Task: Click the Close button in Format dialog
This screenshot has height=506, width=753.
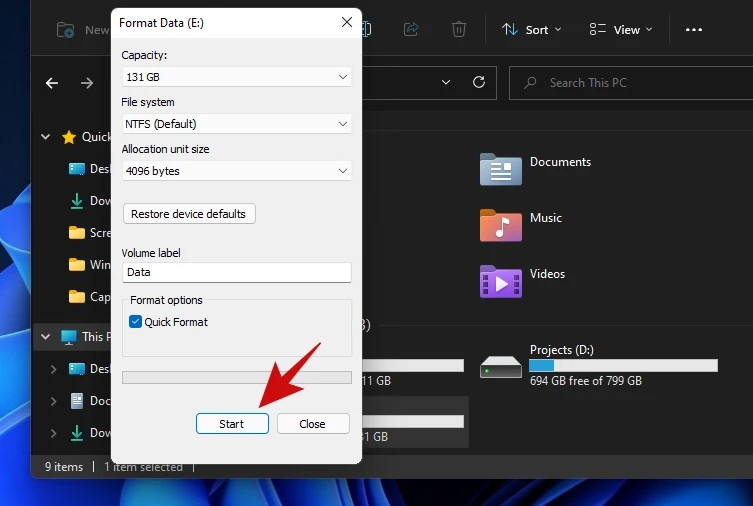Action: tap(313, 423)
